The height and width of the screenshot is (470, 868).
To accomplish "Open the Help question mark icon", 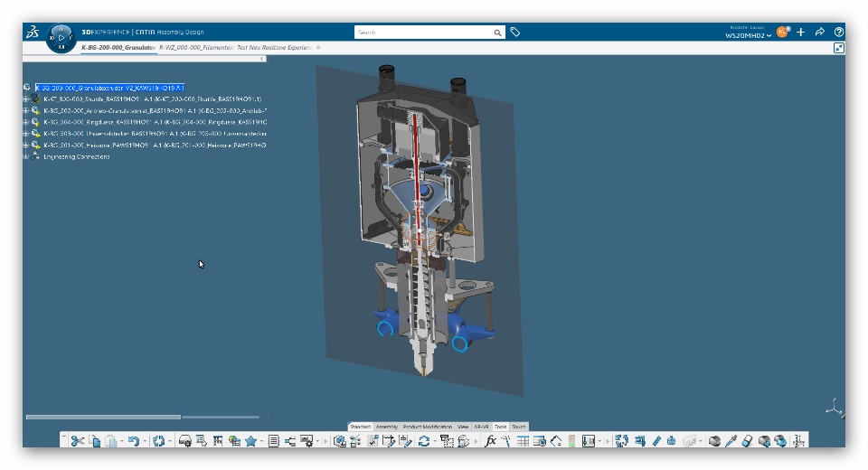I will point(839,33).
